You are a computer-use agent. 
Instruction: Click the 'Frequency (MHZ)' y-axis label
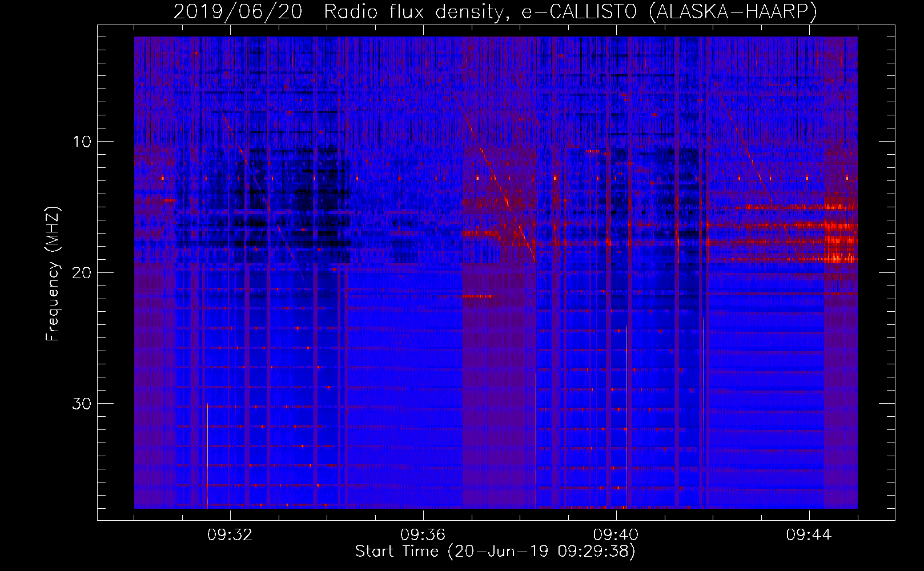(53, 274)
